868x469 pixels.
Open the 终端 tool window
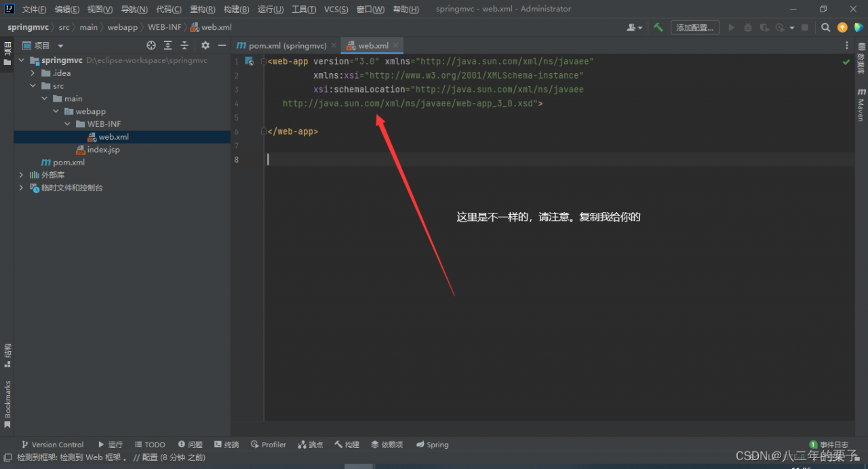click(x=226, y=445)
